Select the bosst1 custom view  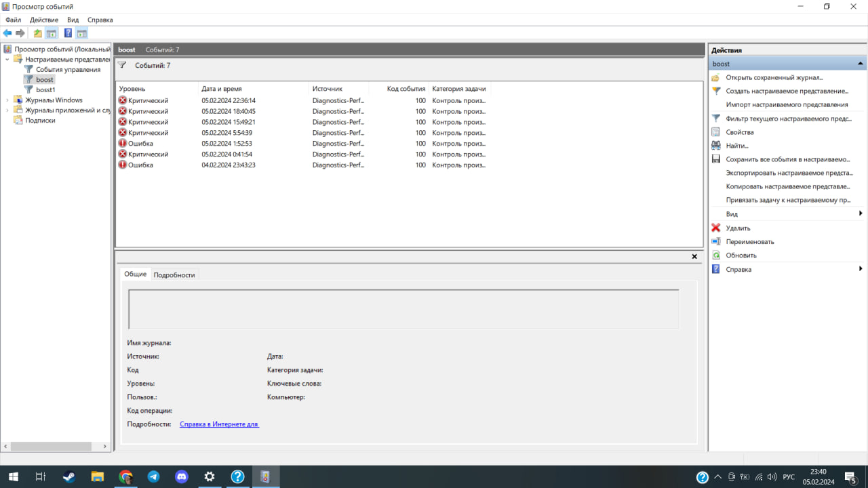point(45,89)
